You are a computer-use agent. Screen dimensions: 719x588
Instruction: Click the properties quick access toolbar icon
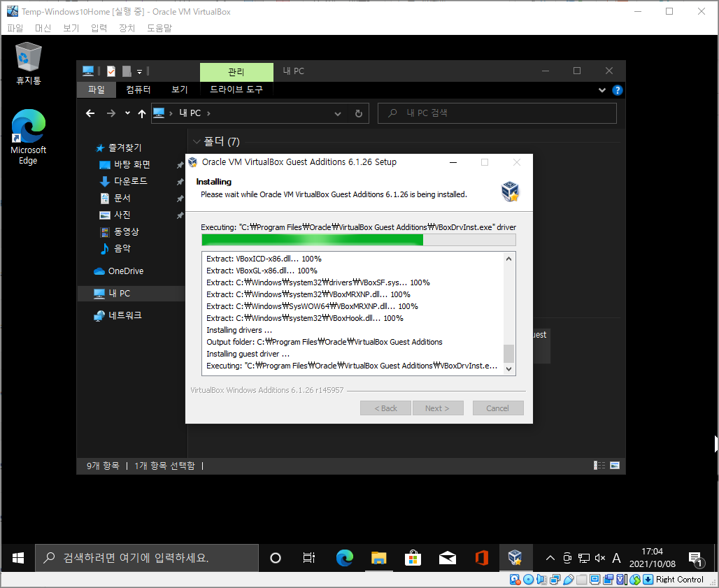pos(111,71)
